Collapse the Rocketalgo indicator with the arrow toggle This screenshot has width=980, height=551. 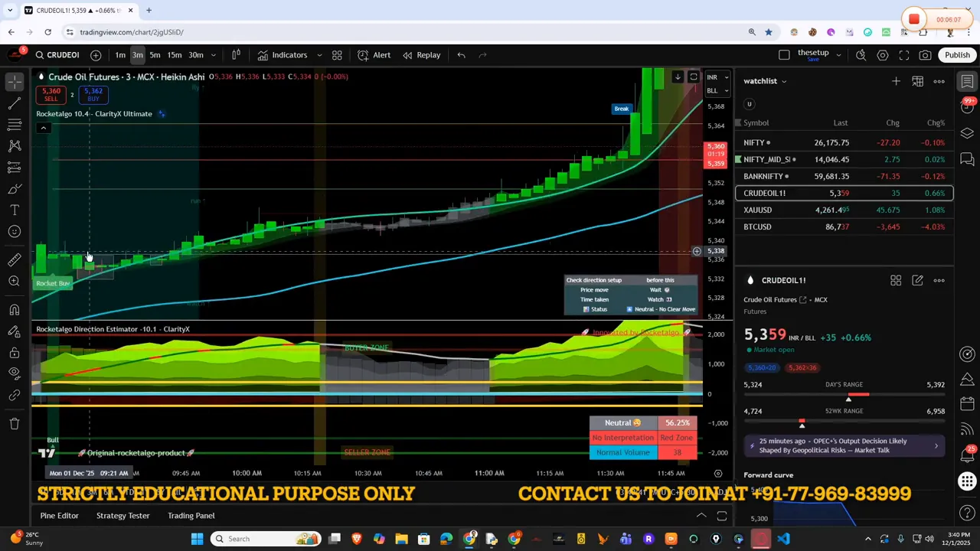pyautogui.click(x=44, y=128)
